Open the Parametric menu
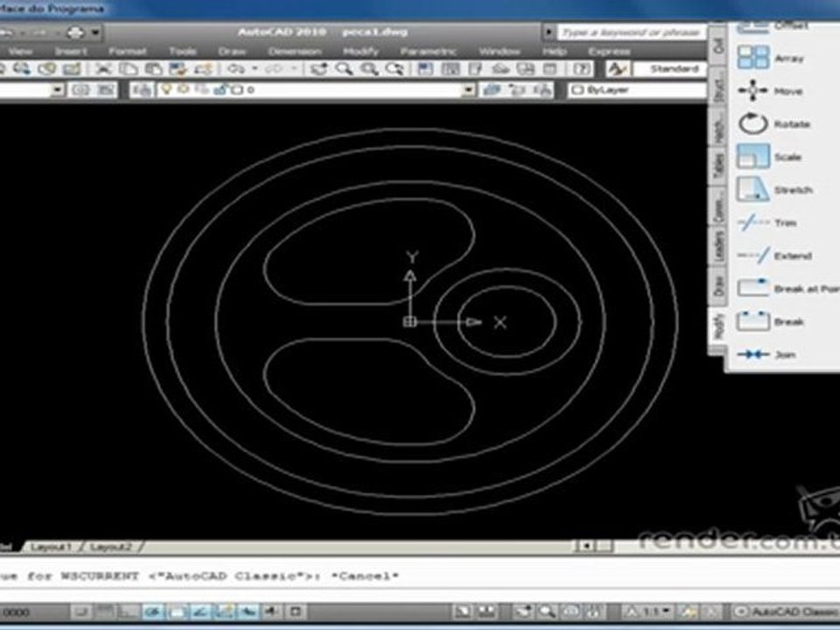Screen dimensions: 840x630 (429, 52)
